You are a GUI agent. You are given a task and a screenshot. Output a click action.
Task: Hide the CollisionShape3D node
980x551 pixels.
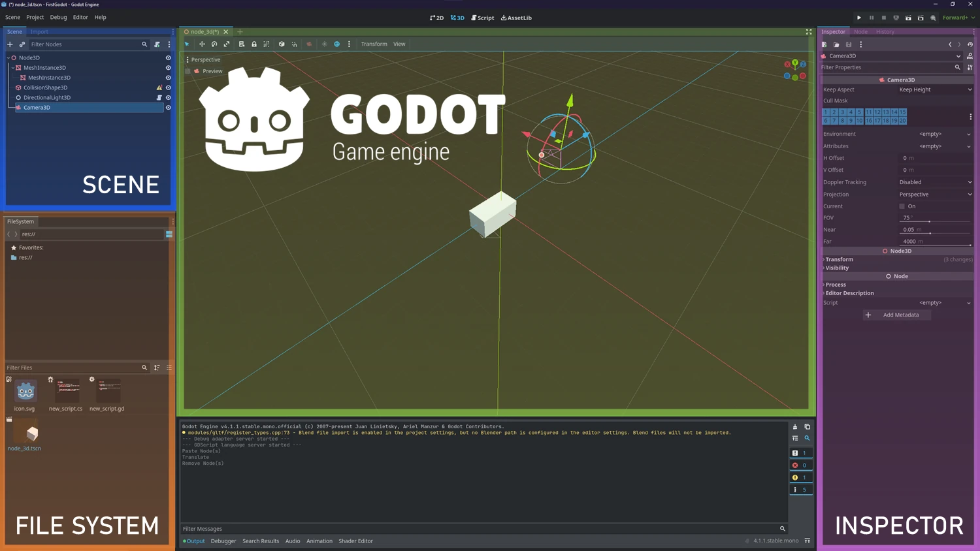coord(168,87)
